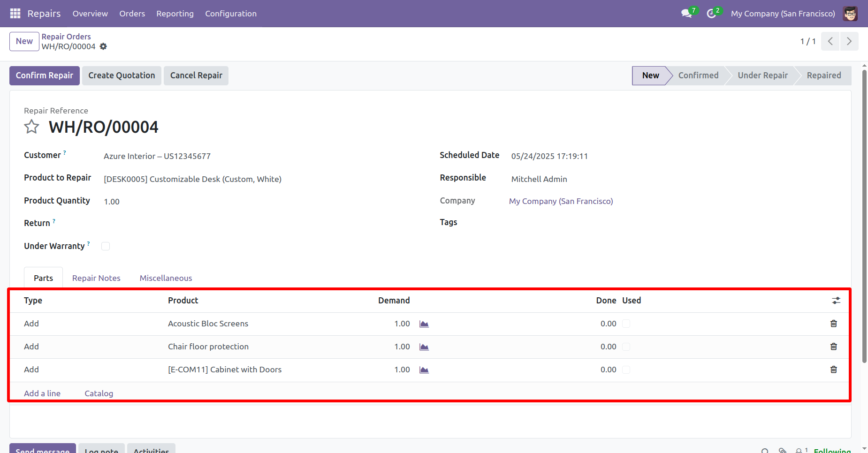
Task: Open optional columns settings icon in parts table
Action: click(x=836, y=301)
